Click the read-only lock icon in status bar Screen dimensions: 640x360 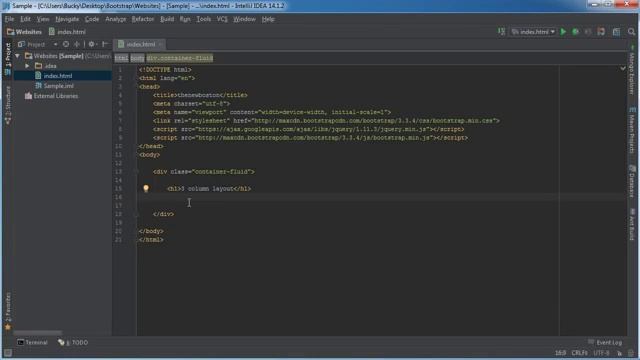click(620, 353)
